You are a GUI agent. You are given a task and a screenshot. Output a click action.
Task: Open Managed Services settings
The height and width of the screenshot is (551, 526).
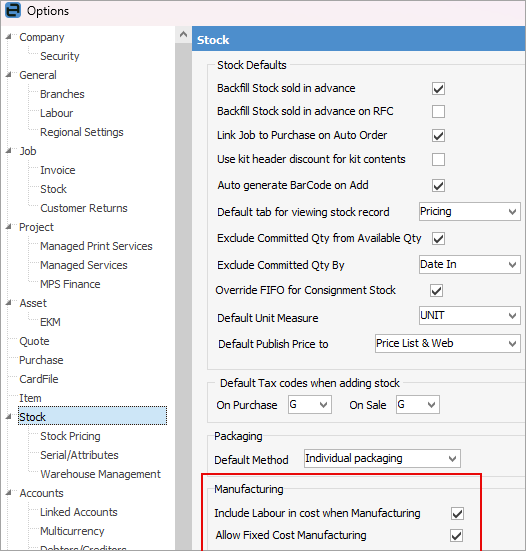(84, 265)
